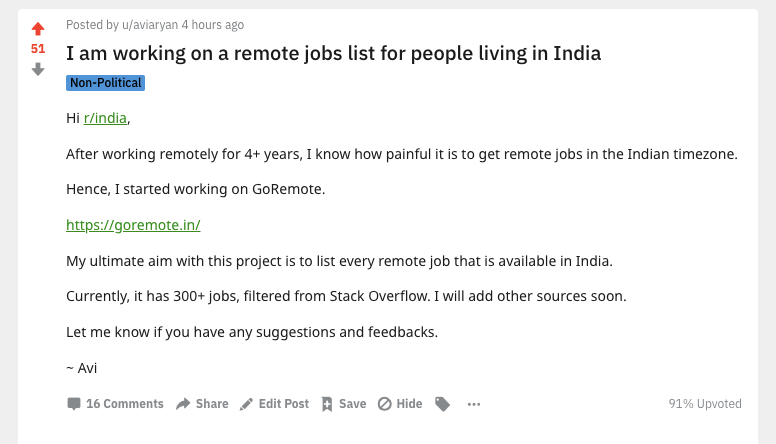This screenshot has height=444, width=776.
Task: Click the post title about remote jobs
Action: tap(333, 53)
